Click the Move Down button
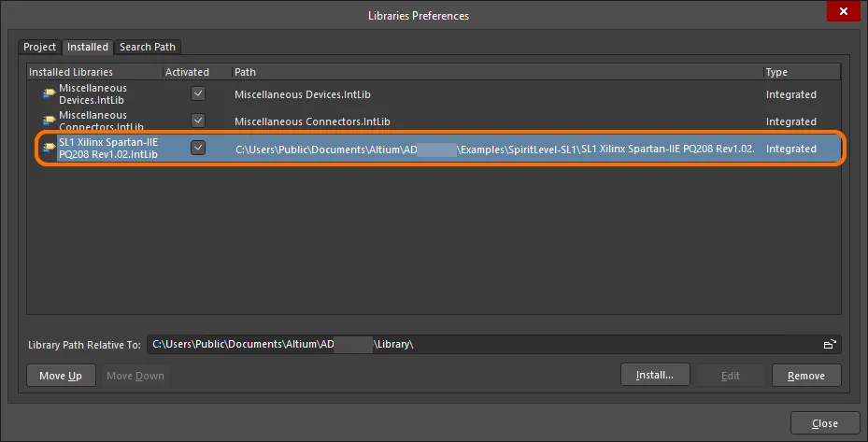Screen dimensions: 868x442 135,376
